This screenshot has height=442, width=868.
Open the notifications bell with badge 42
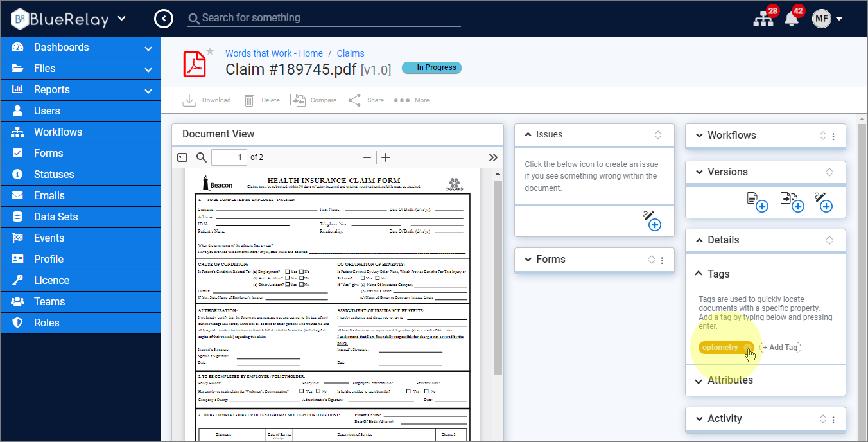pos(792,19)
